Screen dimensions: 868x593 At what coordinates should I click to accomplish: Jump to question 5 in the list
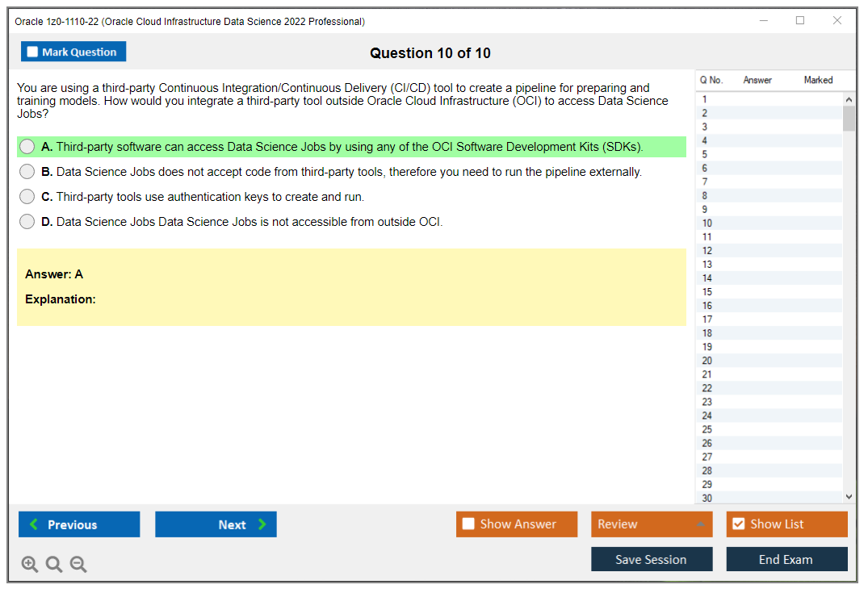pyautogui.click(x=705, y=154)
